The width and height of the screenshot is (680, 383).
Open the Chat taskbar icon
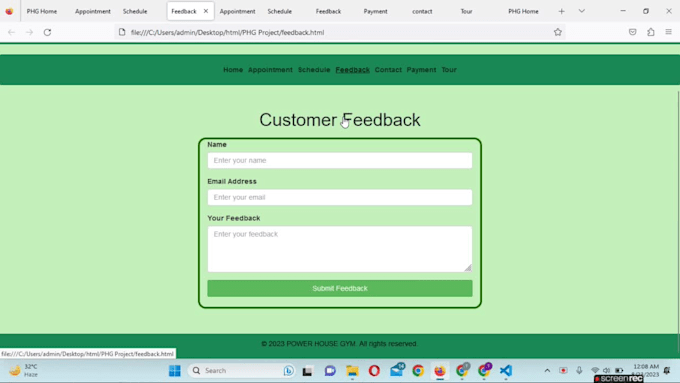[330, 371]
